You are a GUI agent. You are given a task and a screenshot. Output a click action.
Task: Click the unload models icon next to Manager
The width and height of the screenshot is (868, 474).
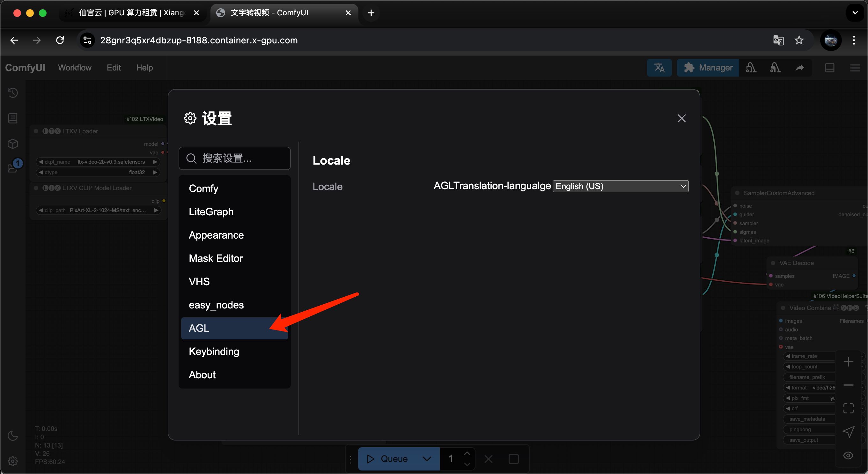coord(751,68)
